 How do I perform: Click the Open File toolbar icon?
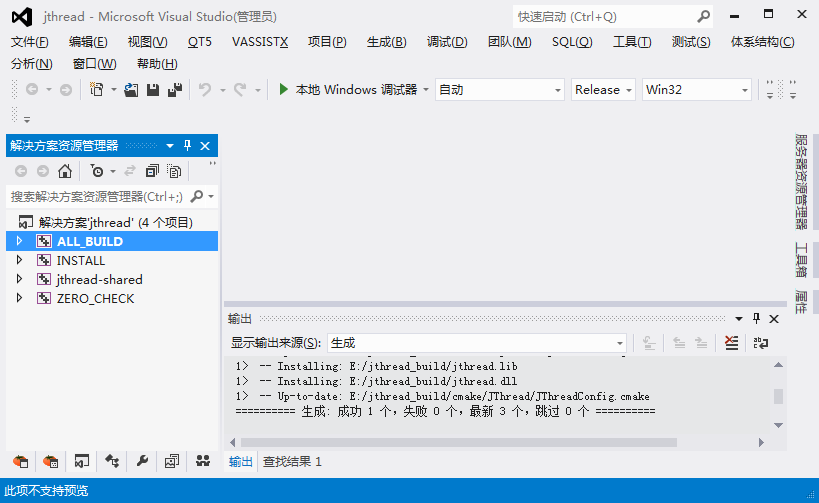pyautogui.click(x=131, y=90)
